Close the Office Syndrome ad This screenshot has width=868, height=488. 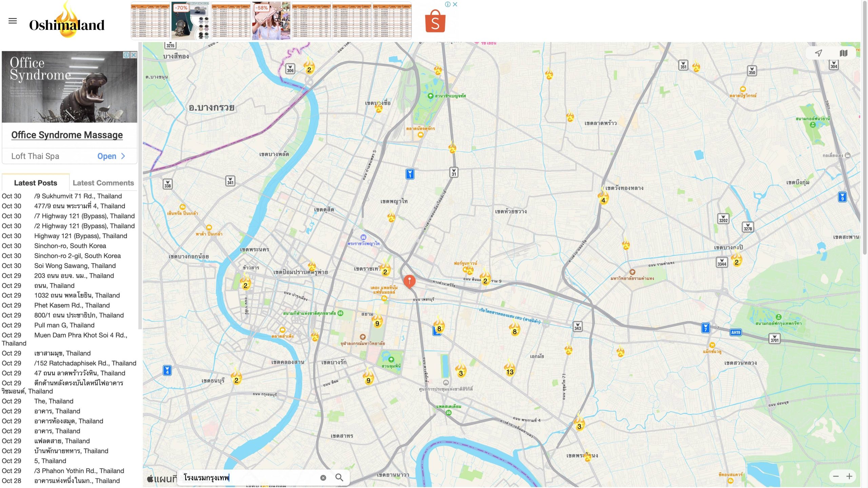(x=134, y=55)
